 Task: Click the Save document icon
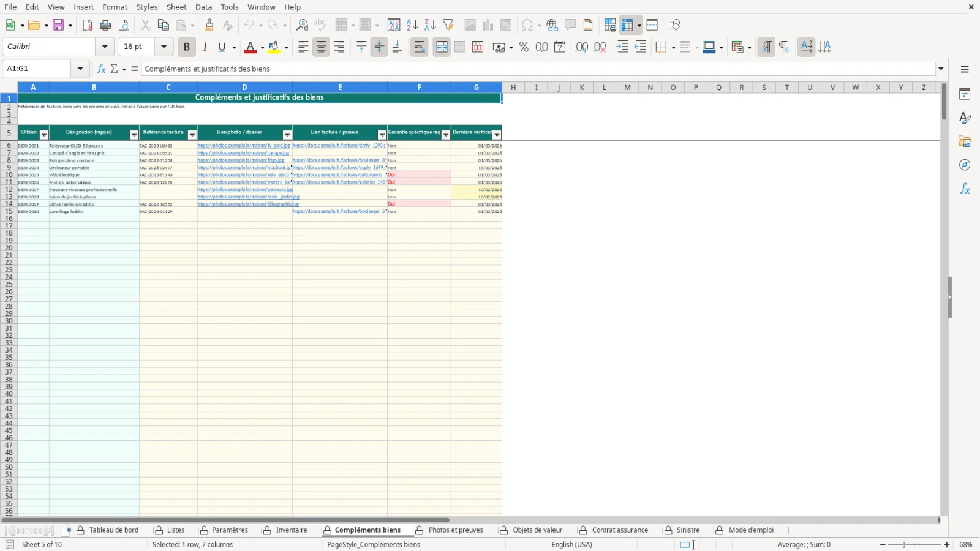coord(59,25)
